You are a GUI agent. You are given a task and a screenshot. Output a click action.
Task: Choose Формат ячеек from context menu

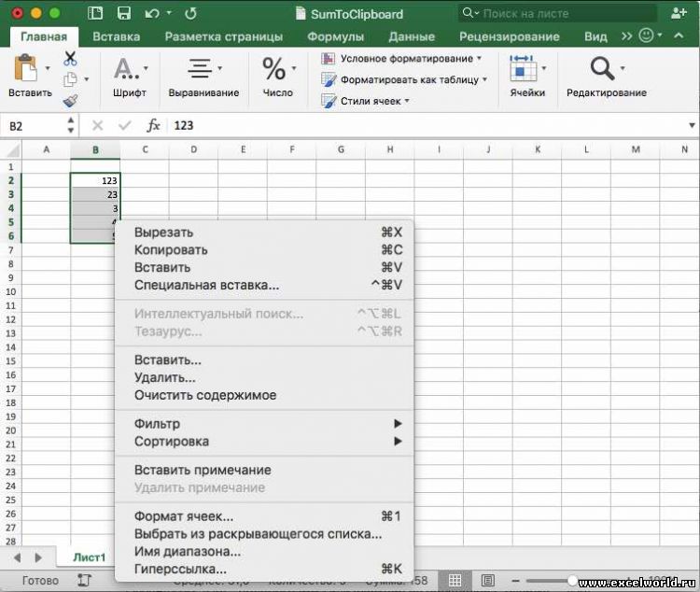(x=264, y=516)
